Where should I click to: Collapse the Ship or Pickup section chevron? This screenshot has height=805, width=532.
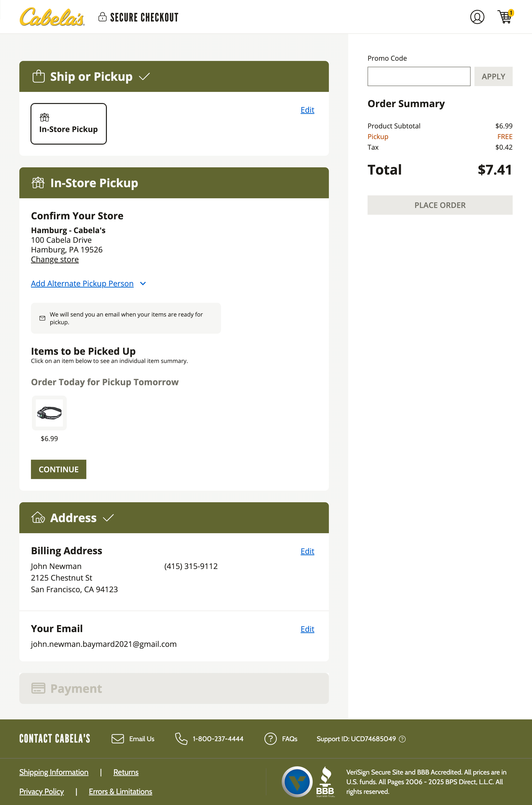[144, 77]
